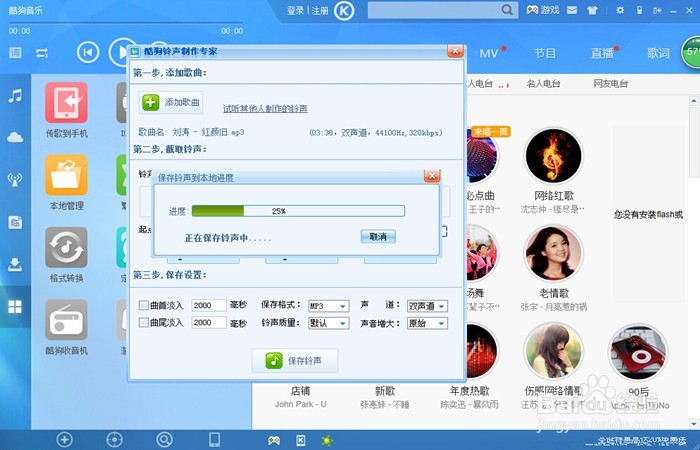
Task: Open radio broadcast sidebar icon
Action: (x=15, y=179)
